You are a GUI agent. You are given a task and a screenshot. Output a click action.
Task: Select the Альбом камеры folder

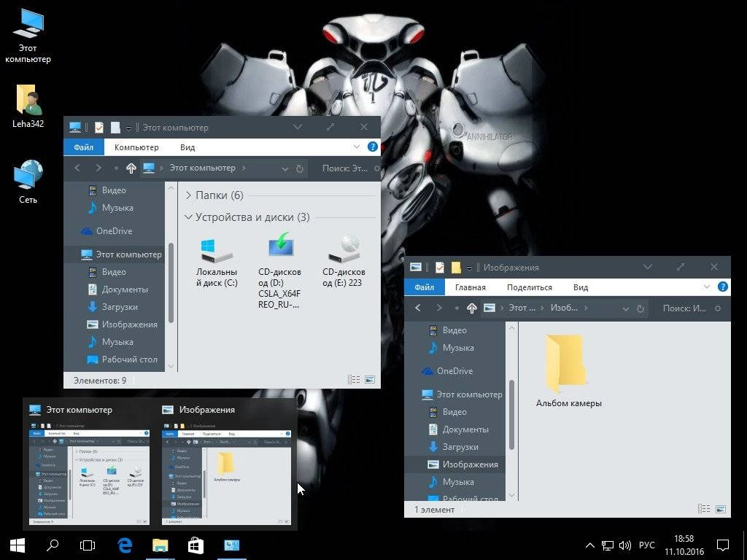coord(568,371)
